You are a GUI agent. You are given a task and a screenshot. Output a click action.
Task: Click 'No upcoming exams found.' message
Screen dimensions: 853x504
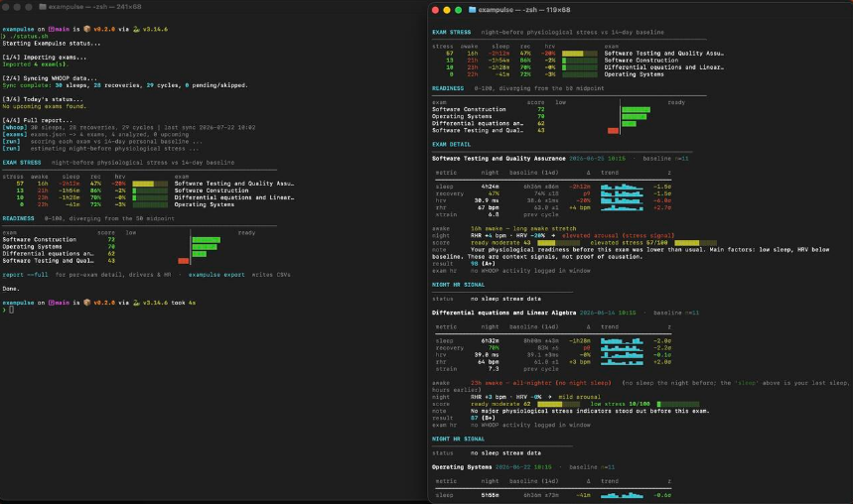(x=44, y=106)
